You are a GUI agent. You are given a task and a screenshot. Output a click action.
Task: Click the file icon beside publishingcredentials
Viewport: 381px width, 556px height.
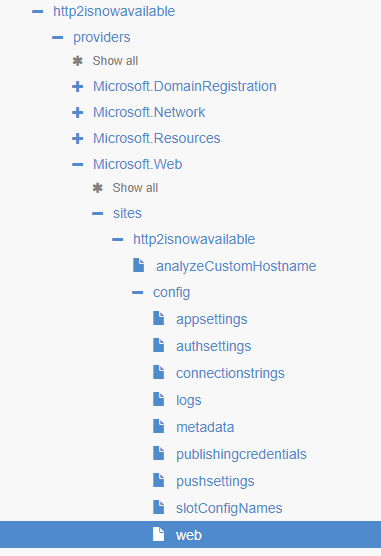pyautogui.click(x=158, y=453)
